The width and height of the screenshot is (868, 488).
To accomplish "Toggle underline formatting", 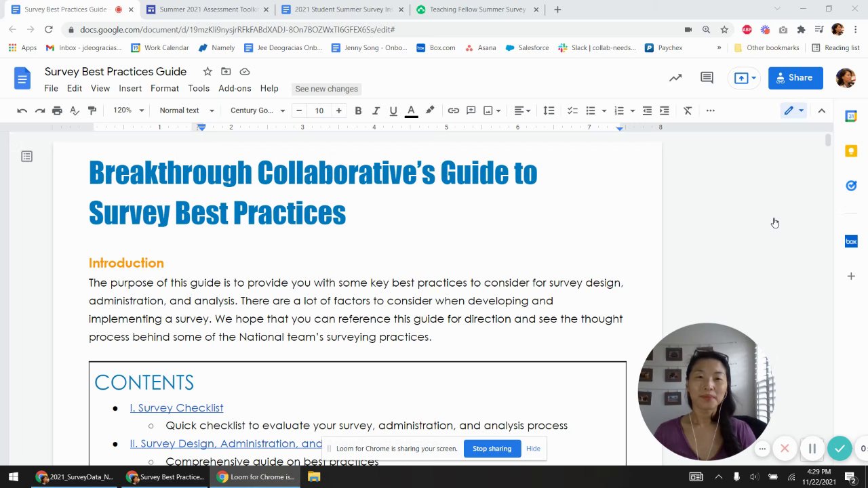I will coord(393,110).
